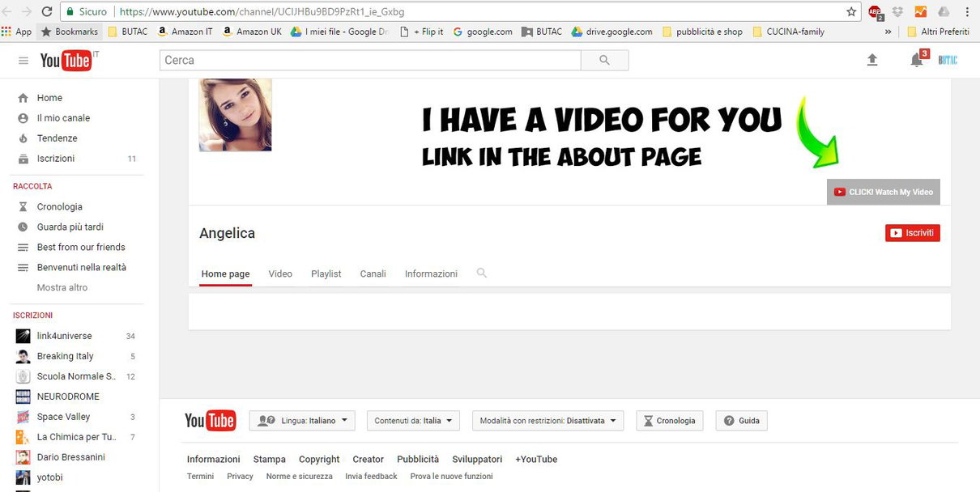Image resolution: width=980 pixels, height=492 pixels.
Task: Open pubblicità e shop bookmark folder
Action: pos(702,32)
